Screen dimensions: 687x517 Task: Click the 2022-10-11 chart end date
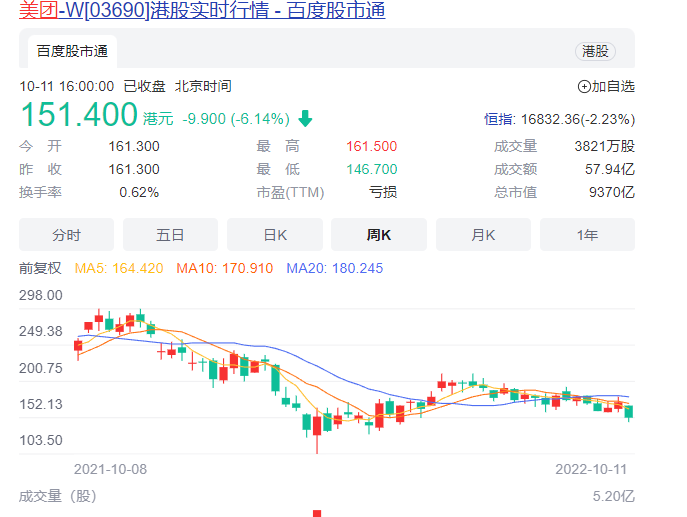click(591, 469)
